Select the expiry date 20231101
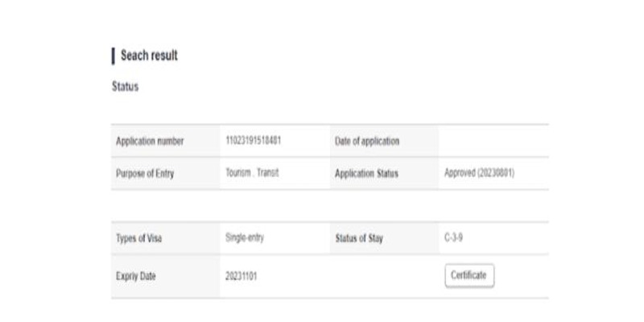 point(242,276)
